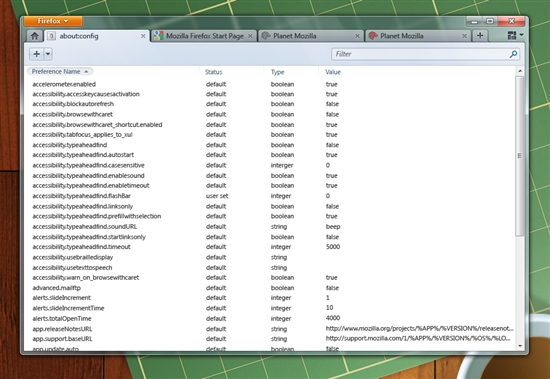Select accessibility.typeaheadfind.autostart row

270,155
